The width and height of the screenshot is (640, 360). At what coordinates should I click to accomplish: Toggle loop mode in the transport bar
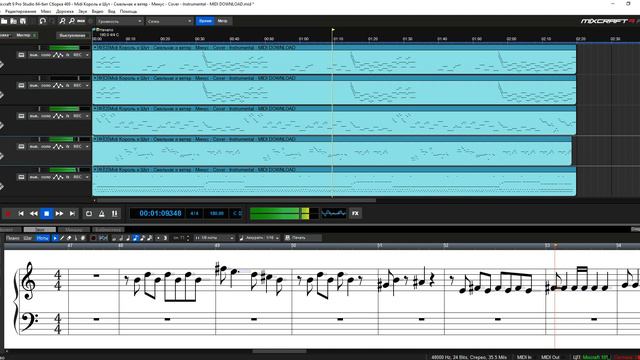point(89,213)
